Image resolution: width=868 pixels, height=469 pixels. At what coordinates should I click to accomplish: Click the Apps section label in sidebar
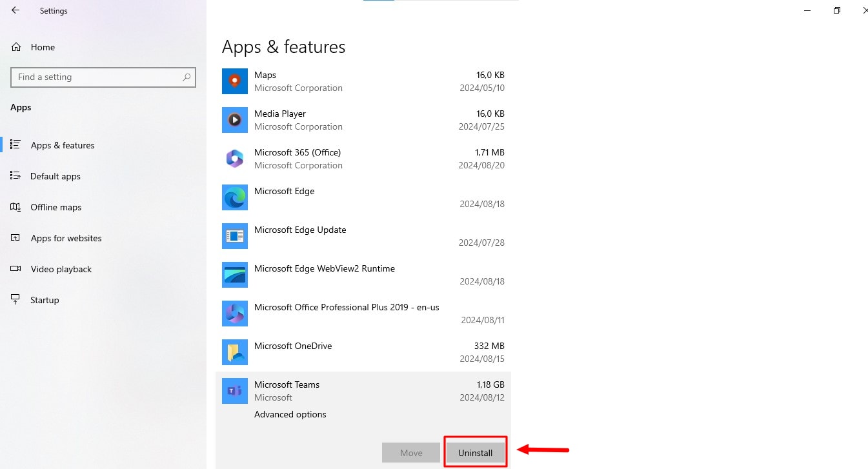point(21,107)
